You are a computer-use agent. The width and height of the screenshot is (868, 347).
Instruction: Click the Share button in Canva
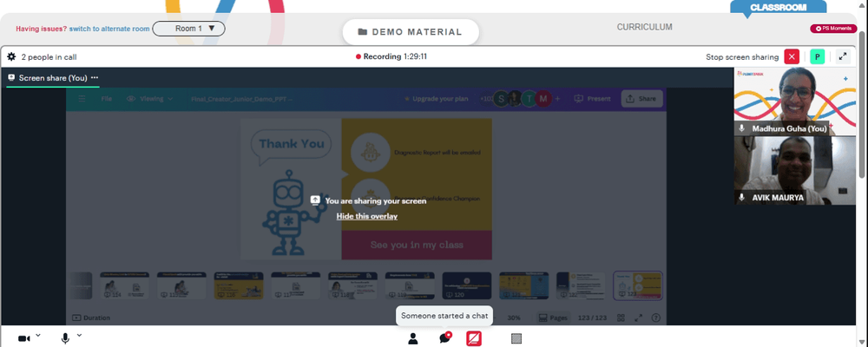[x=641, y=99]
